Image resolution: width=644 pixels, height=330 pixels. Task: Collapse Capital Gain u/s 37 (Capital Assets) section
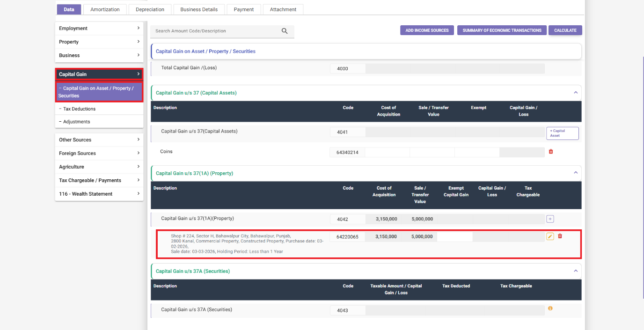(576, 93)
